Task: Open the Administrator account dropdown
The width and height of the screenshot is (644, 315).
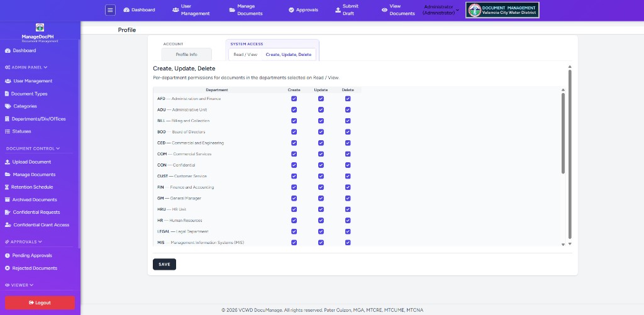Action: (441, 10)
